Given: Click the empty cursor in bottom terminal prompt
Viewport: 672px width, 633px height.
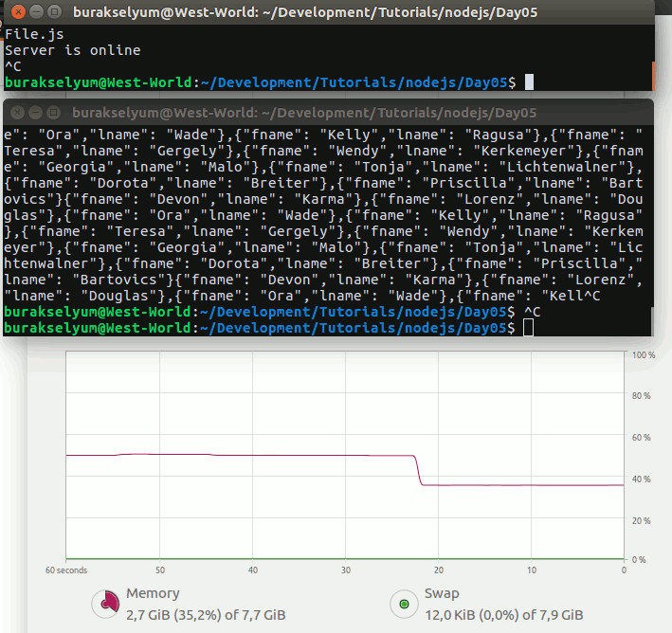Looking at the screenshot, I should point(529,327).
